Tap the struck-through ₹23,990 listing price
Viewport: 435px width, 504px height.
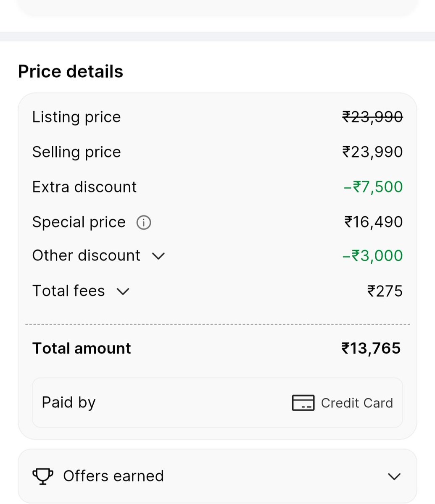point(372,117)
